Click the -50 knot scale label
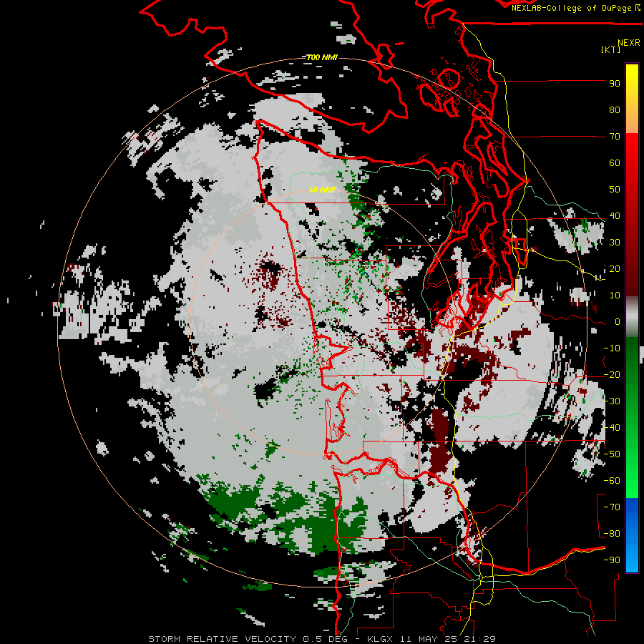The width and height of the screenshot is (644, 644). coord(612,454)
